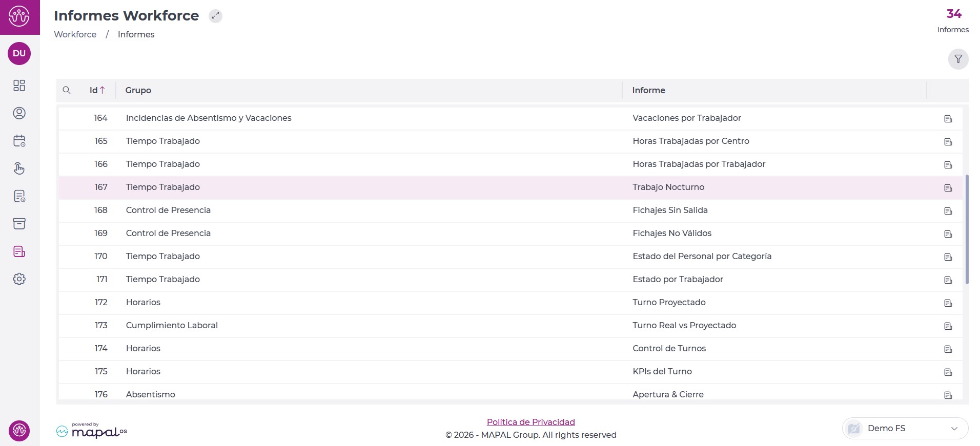Click the table vertical scrollbar

point(967,229)
